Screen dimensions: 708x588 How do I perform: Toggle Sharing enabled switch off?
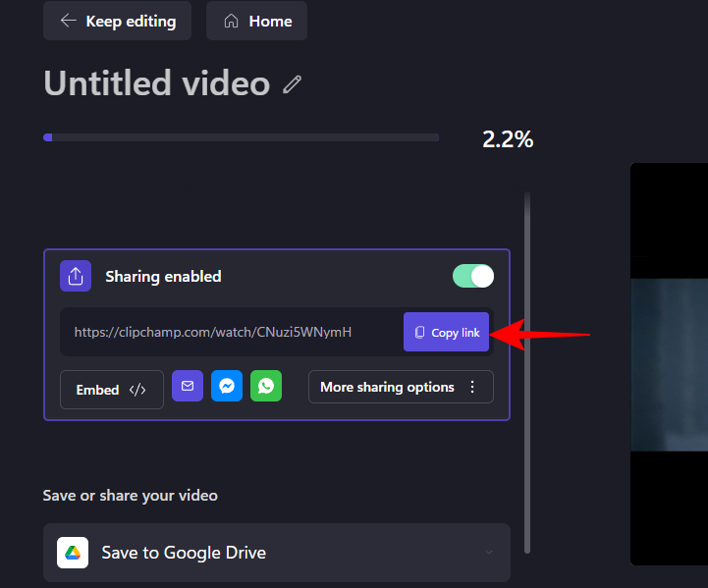point(473,276)
